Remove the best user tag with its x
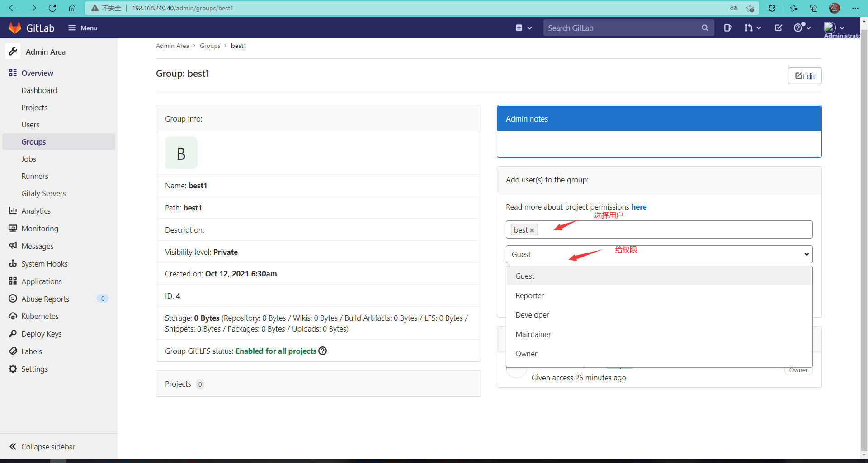Viewport: 868px width, 463px height. [x=533, y=229]
